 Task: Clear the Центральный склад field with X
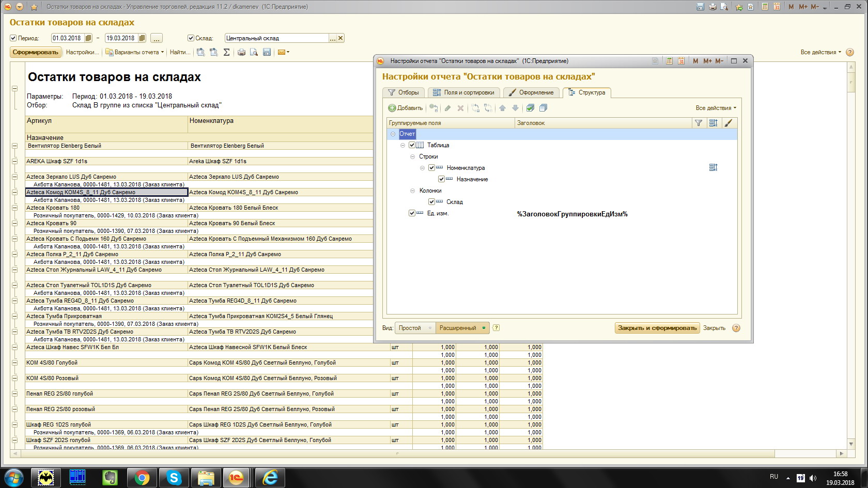[340, 38]
